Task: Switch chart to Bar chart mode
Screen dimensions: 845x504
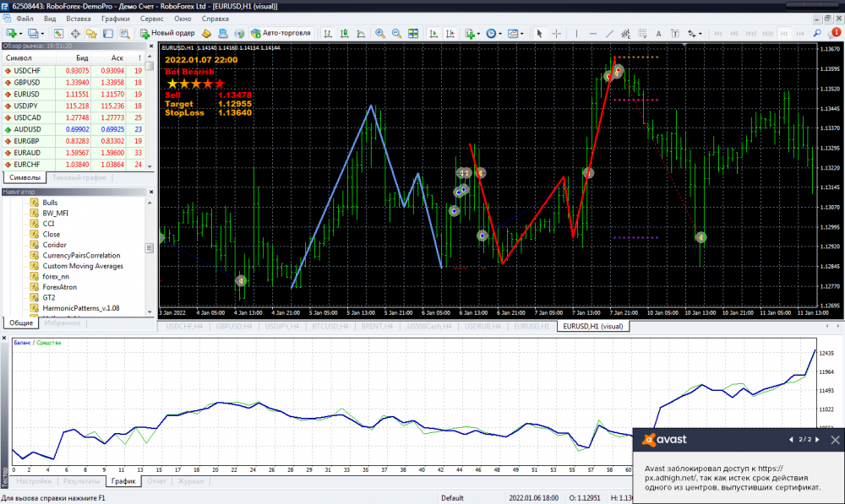Action: [328, 34]
